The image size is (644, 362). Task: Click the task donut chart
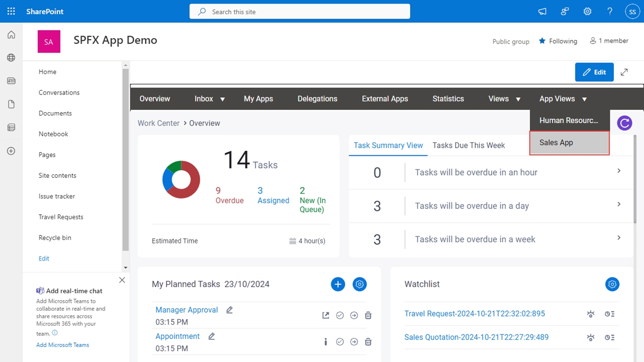(x=181, y=179)
